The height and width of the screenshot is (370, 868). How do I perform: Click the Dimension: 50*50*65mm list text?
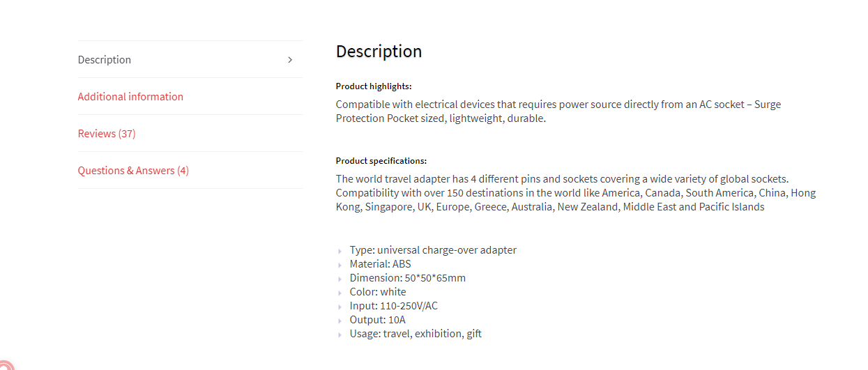click(408, 278)
